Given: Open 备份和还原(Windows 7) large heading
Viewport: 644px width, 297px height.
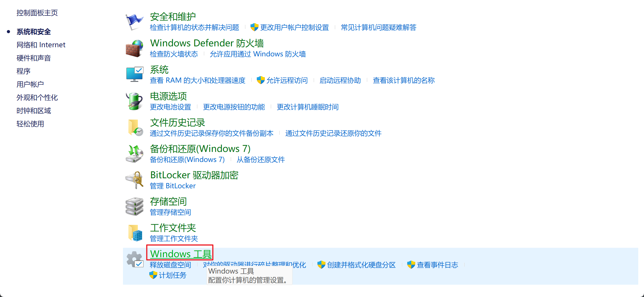Looking at the screenshot, I should (x=200, y=148).
